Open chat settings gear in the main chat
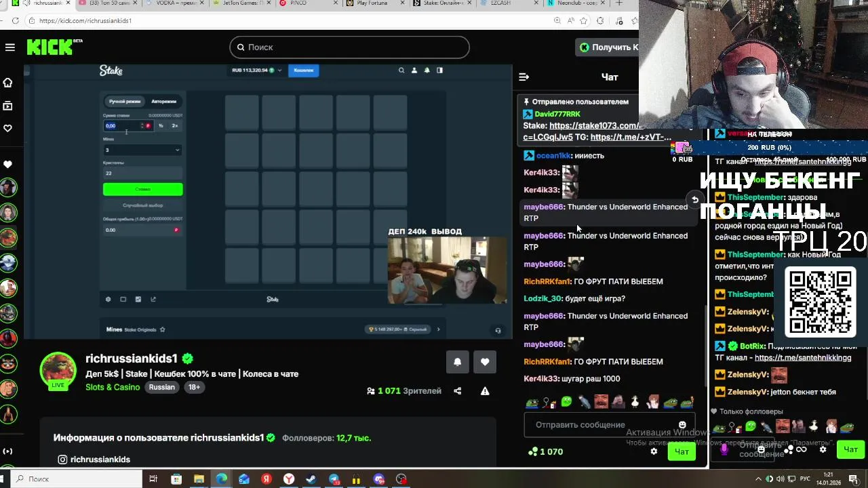The image size is (868, 488). [x=654, y=451]
